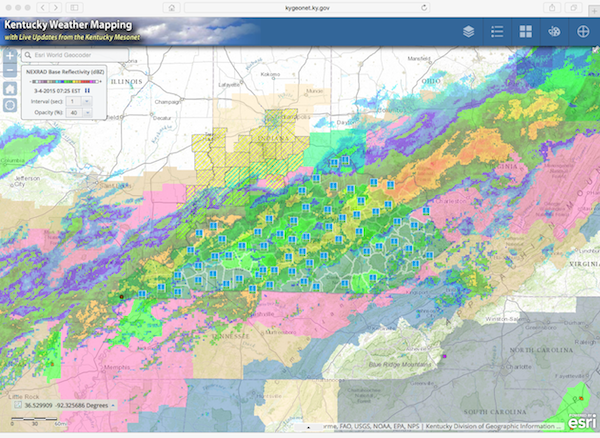Open the Opacity (%) dropdown arrow
600x438 pixels.
(87, 112)
